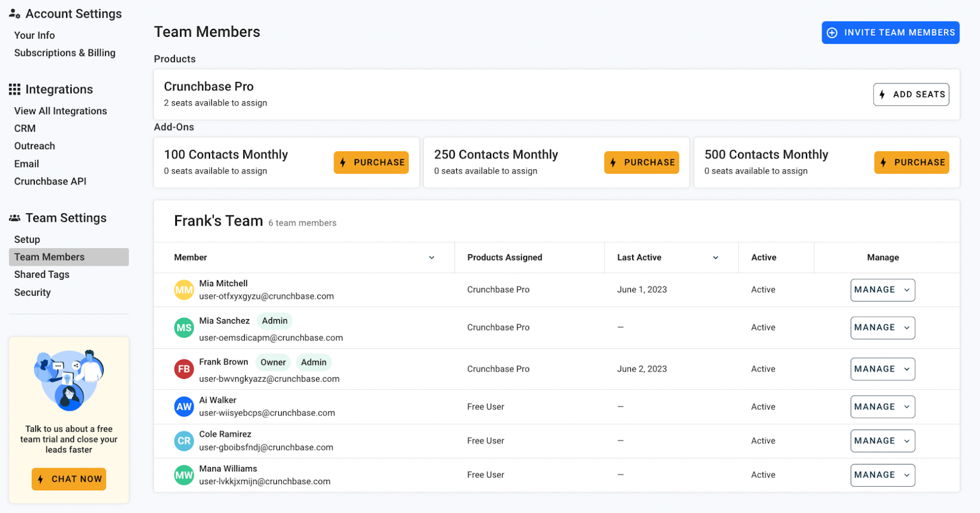Screen dimensions: 980x513
Task: Click Add Seats for Crunchbase Pro
Action: (x=911, y=94)
